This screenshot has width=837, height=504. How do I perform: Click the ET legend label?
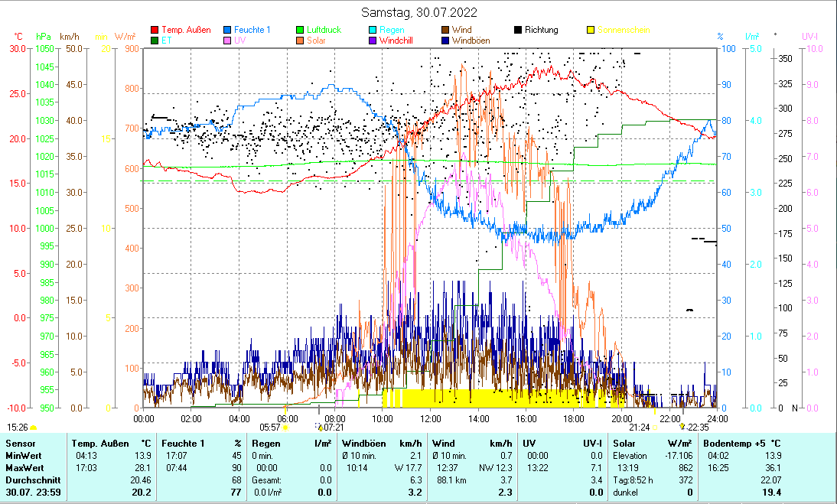coord(167,41)
